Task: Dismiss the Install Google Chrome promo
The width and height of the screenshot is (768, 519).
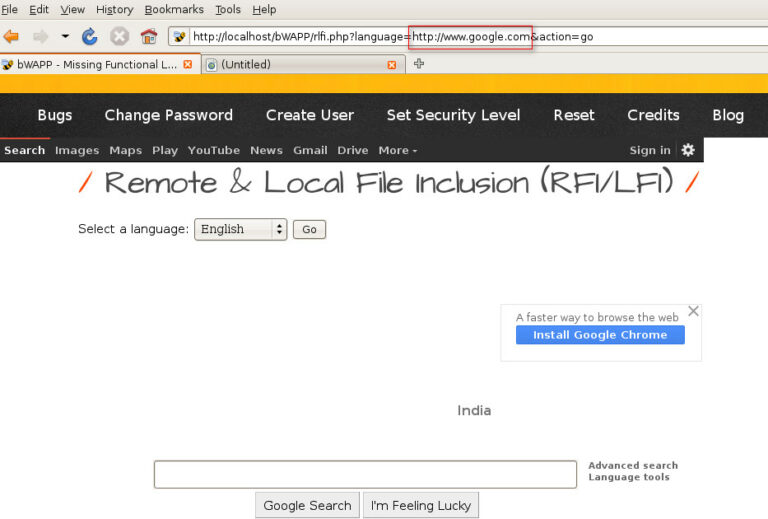Action: click(693, 311)
